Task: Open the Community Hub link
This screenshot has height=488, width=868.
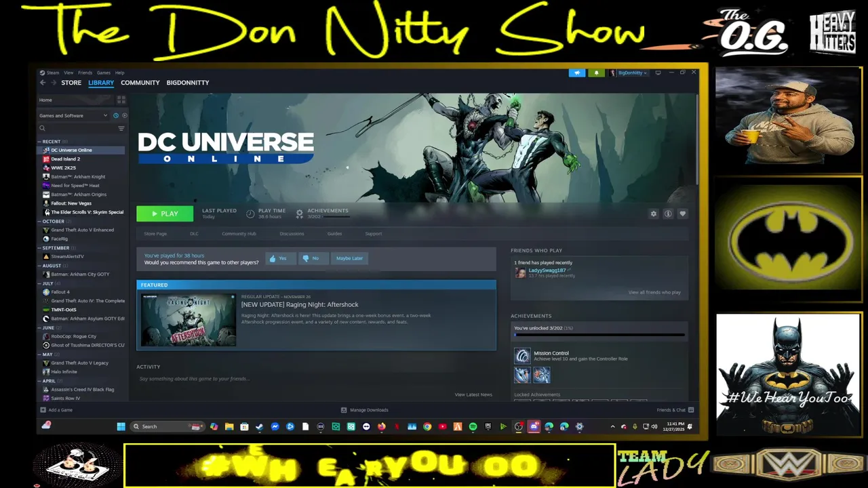Action: click(x=239, y=234)
